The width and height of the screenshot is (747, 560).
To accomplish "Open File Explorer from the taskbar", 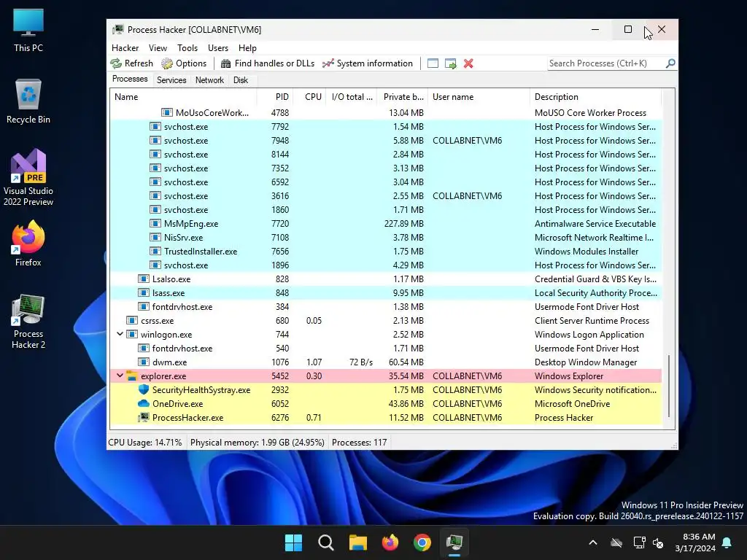I will 357,542.
